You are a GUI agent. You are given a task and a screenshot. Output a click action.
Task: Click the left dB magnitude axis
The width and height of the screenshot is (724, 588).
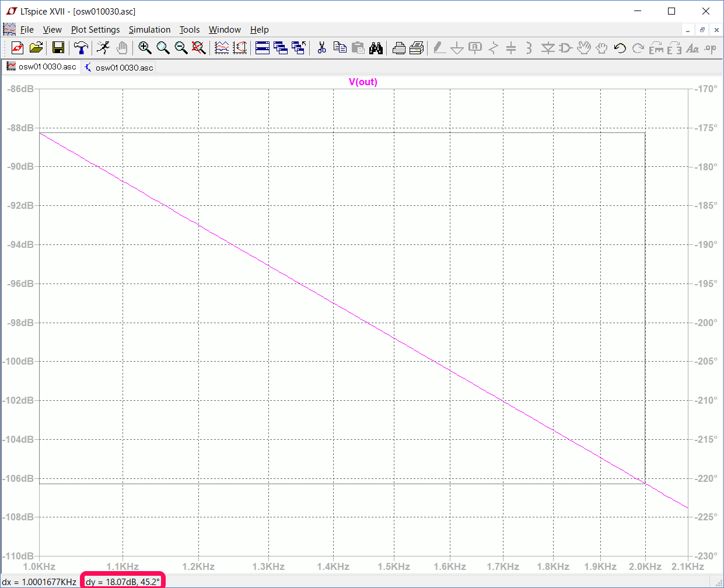click(20, 322)
